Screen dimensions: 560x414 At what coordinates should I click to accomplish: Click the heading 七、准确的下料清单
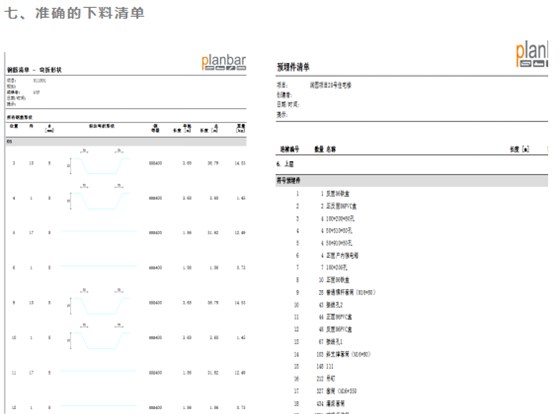74,13
